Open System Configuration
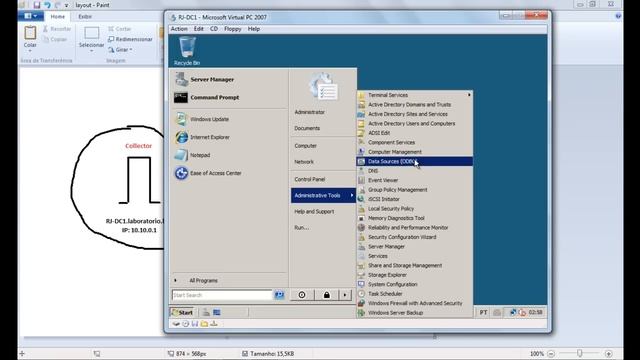Image resolution: width=640 pixels, height=360 pixels. point(415,284)
